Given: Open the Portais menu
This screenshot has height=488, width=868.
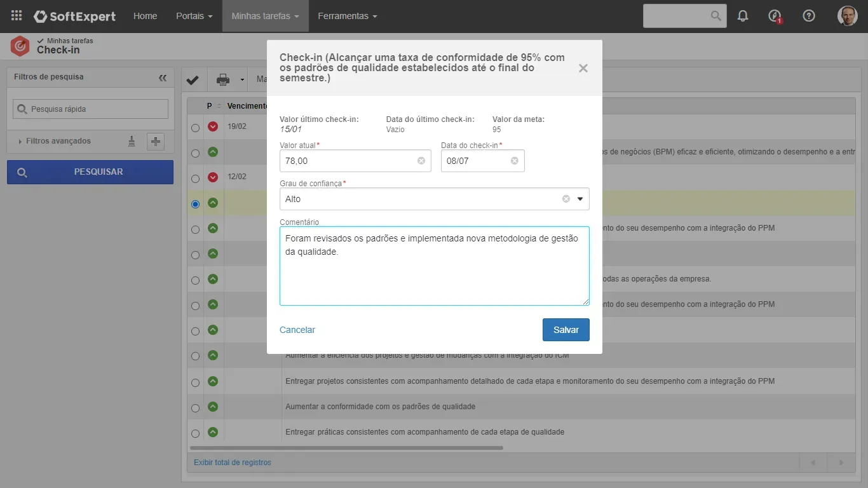Looking at the screenshot, I should point(194,16).
